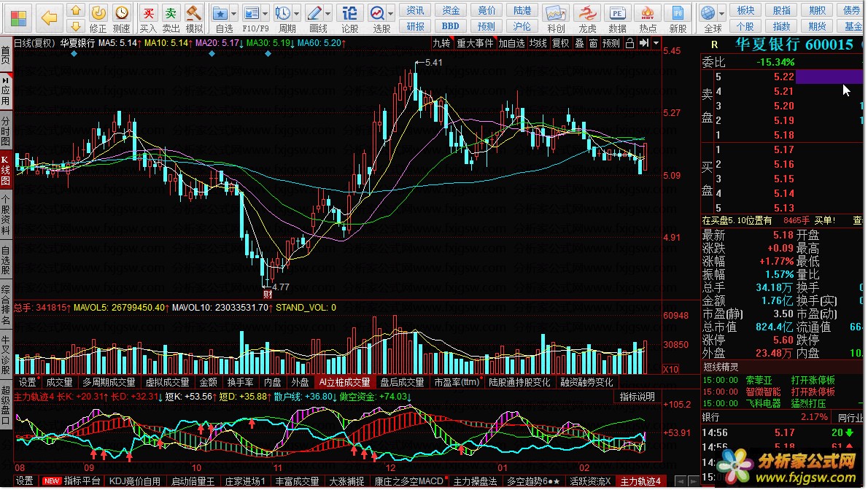Expand the F10/F9 dropdown arrow
868x490 pixels.
(266, 12)
